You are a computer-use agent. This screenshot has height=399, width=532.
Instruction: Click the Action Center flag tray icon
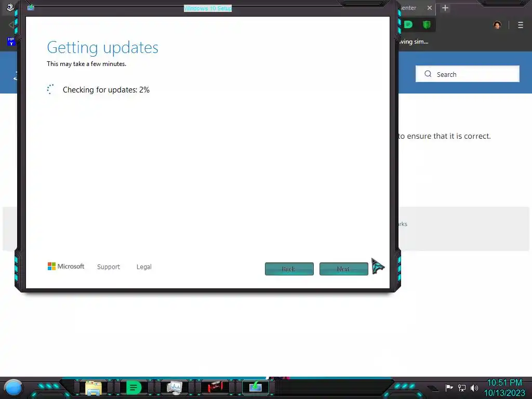coord(449,388)
